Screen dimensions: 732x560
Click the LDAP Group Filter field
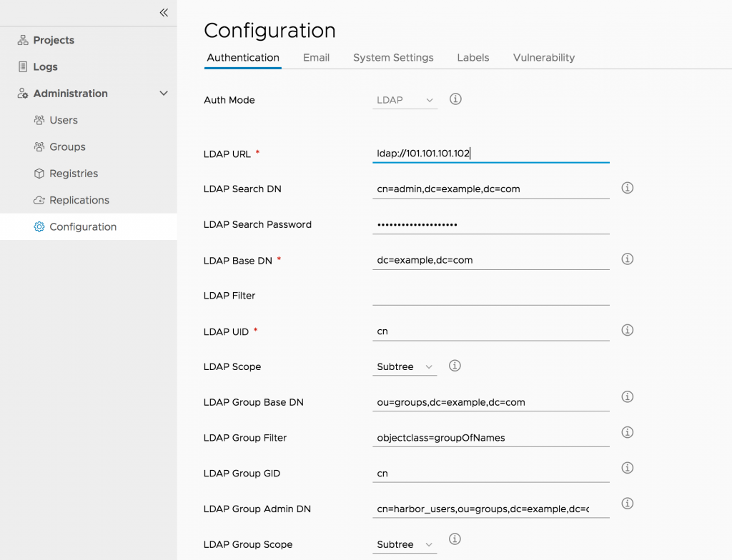coord(491,438)
